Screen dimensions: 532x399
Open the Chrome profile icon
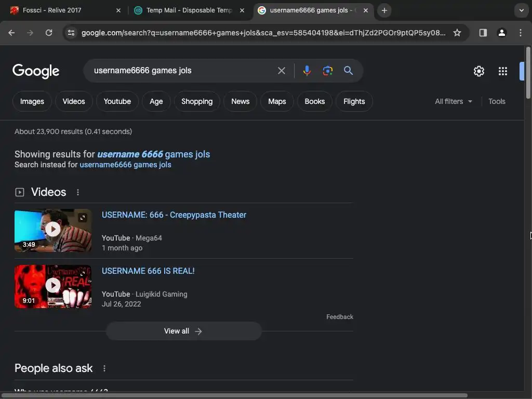click(502, 33)
